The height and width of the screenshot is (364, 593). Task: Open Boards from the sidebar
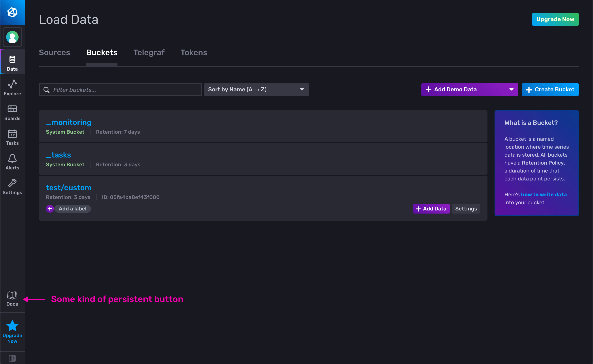tap(12, 113)
